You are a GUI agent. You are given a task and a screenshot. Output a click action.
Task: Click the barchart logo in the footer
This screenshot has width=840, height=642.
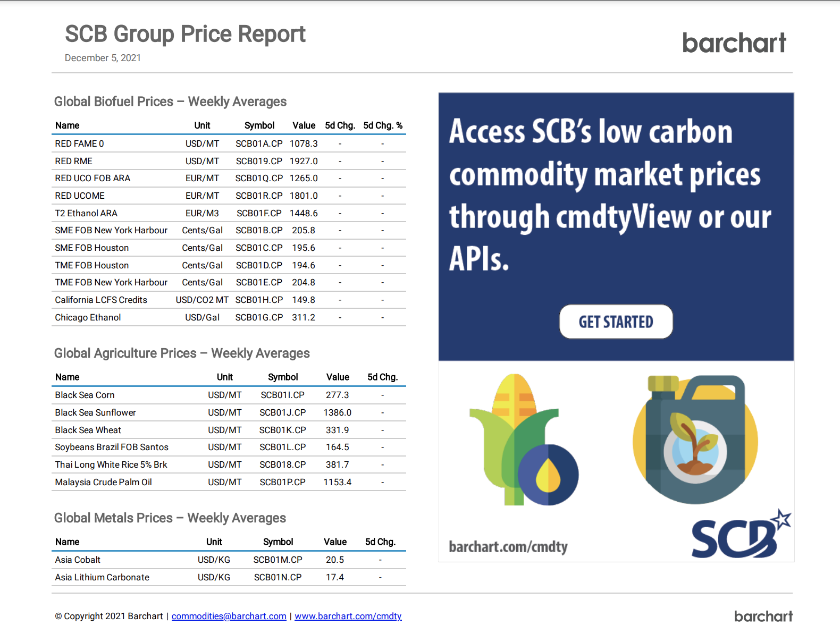(763, 616)
